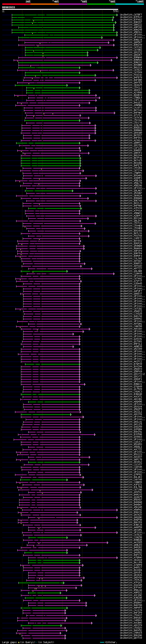This screenshot has width=146, height=644.
Task: Select the UniRef100_C6T8R2 label
Action: pyautogui.click(x=131, y=50)
